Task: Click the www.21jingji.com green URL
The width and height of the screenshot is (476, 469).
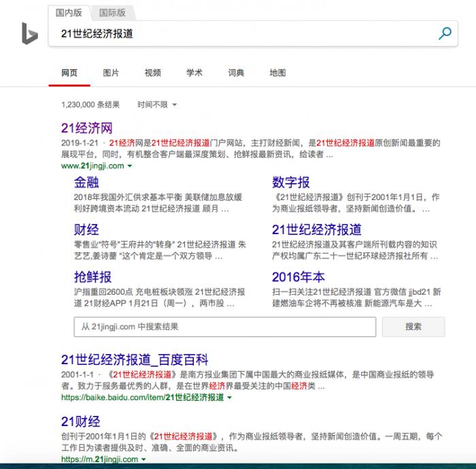Action: (x=92, y=166)
